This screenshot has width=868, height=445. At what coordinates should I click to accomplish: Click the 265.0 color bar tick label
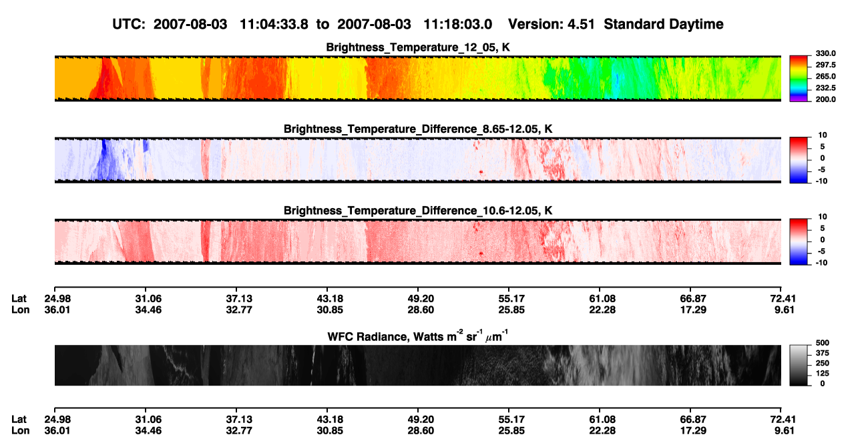coord(826,77)
